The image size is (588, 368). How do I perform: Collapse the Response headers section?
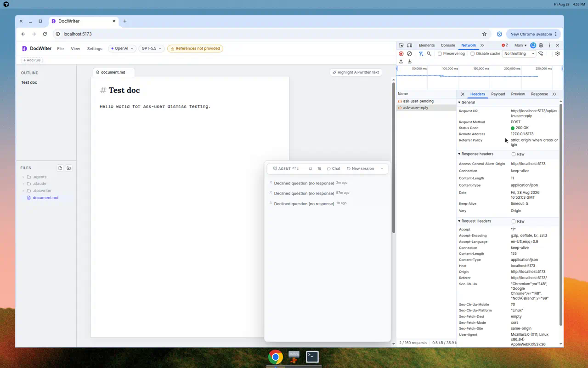459,154
